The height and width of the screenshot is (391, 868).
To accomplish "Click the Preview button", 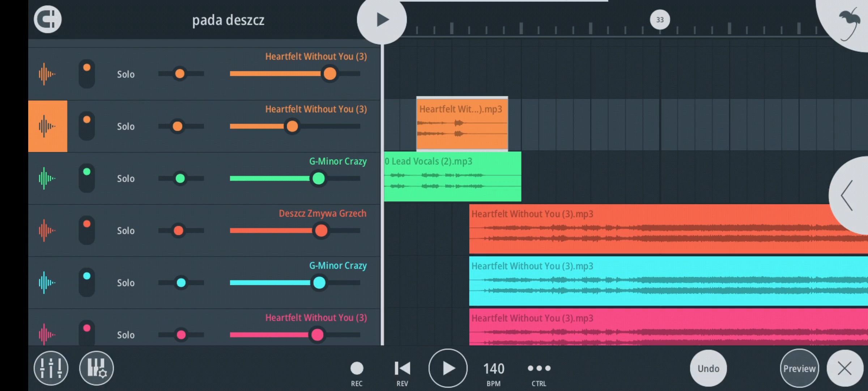I will coord(799,369).
